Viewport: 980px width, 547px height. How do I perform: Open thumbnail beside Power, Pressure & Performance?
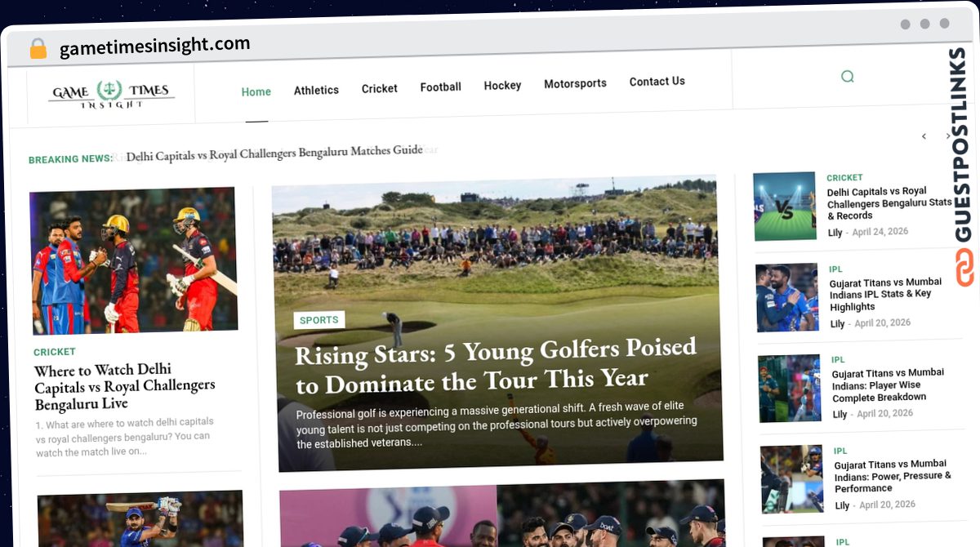(792, 479)
